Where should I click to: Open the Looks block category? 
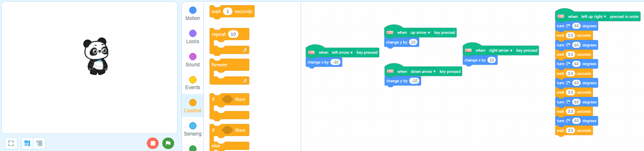192,37
